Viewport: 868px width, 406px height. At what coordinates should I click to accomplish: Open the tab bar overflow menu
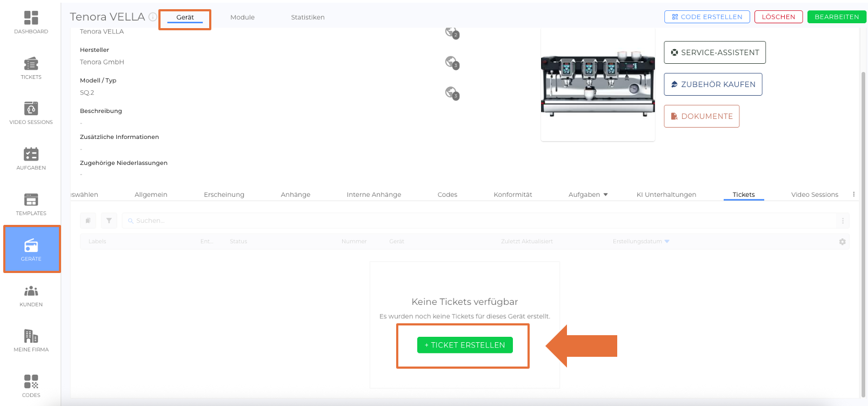854,194
